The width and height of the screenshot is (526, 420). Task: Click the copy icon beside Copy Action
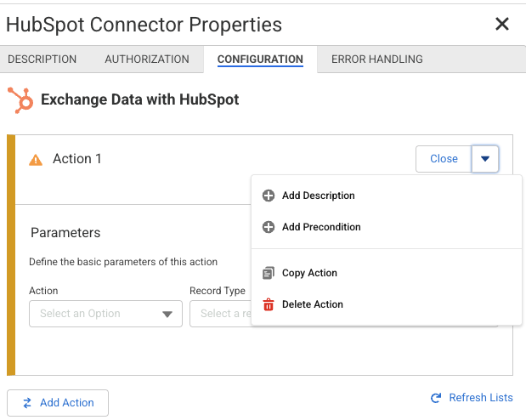(269, 273)
